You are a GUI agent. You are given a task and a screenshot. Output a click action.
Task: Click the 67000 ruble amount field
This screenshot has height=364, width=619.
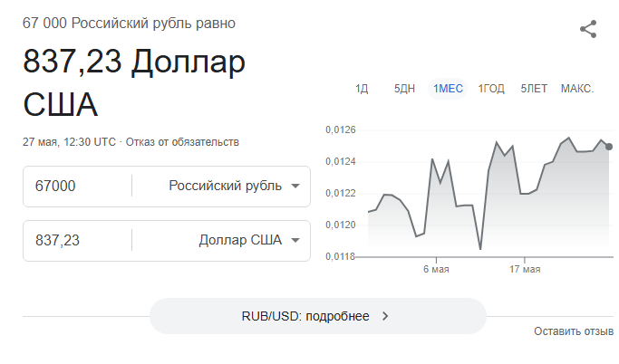[x=77, y=187]
